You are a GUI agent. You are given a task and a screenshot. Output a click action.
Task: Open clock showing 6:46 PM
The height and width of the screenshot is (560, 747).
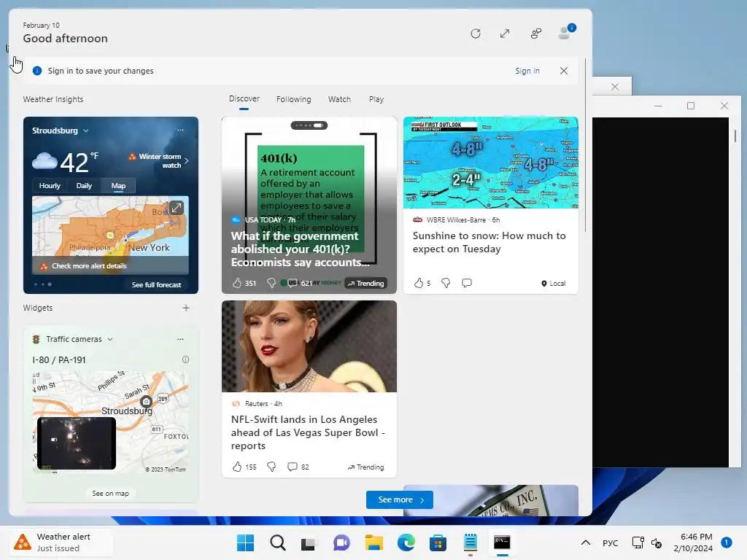pos(693,542)
